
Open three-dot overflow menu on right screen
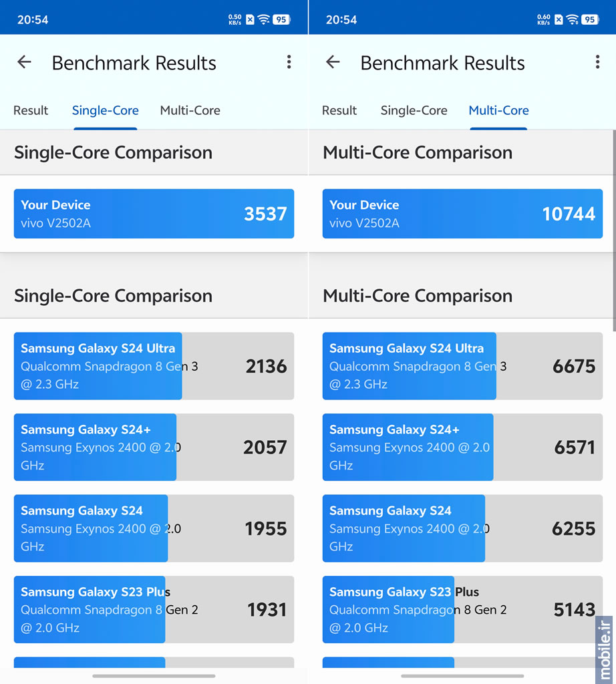(597, 62)
